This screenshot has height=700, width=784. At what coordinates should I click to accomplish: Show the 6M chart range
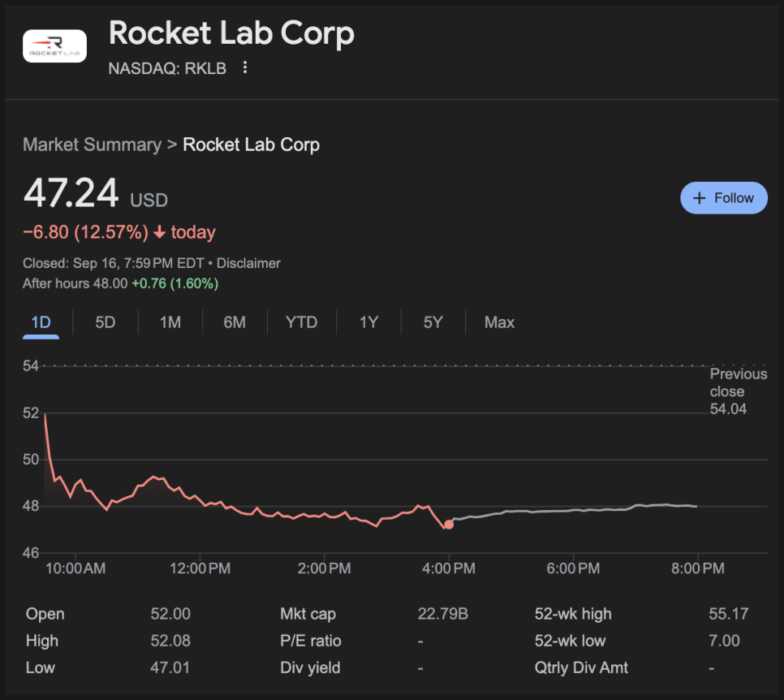click(x=235, y=322)
